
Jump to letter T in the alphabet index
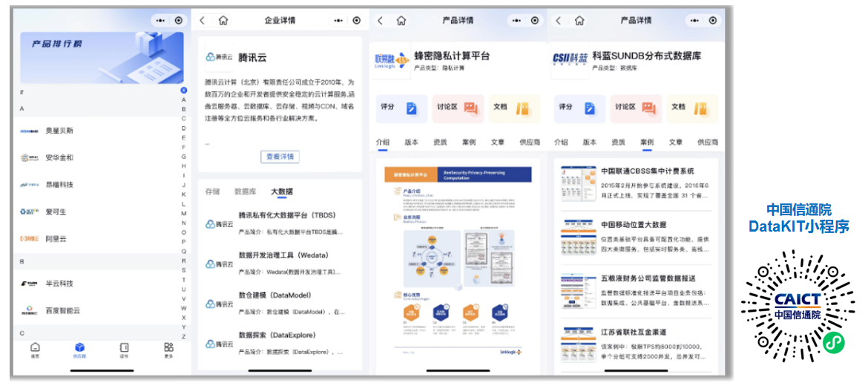coord(184,280)
